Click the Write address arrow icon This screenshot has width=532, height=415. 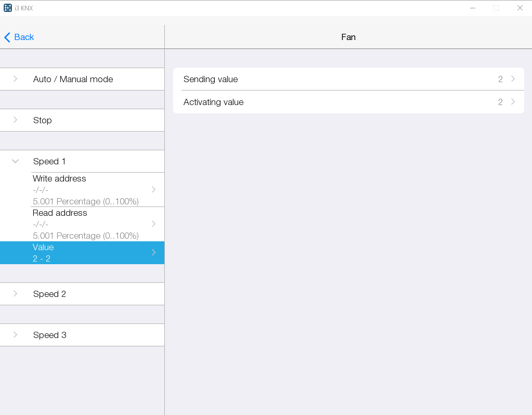(153, 189)
